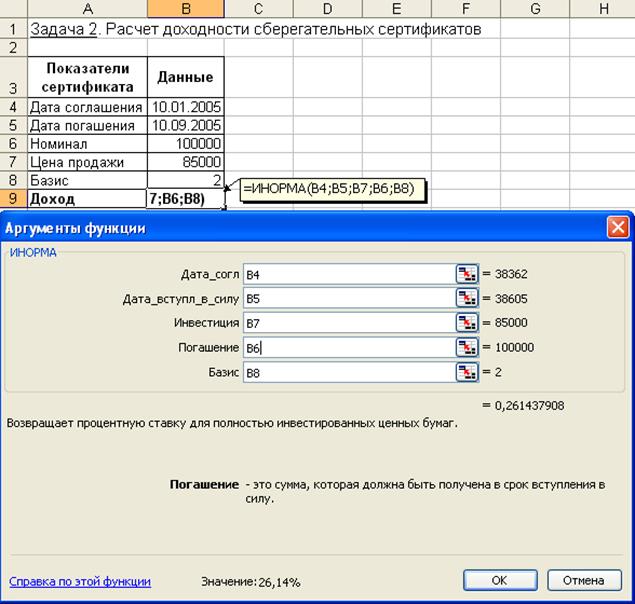Close the Аргументы функции dialog
The width and height of the screenshot is (635, 604).
[617, 227]
